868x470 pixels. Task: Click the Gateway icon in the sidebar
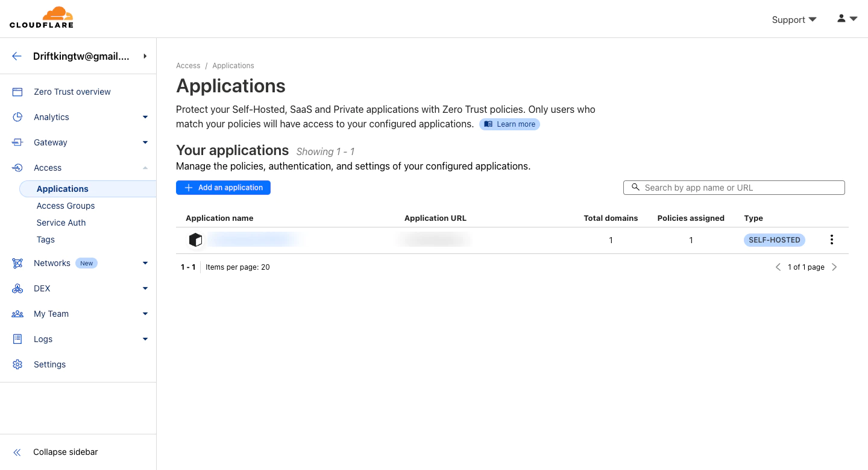click(17, 142)
